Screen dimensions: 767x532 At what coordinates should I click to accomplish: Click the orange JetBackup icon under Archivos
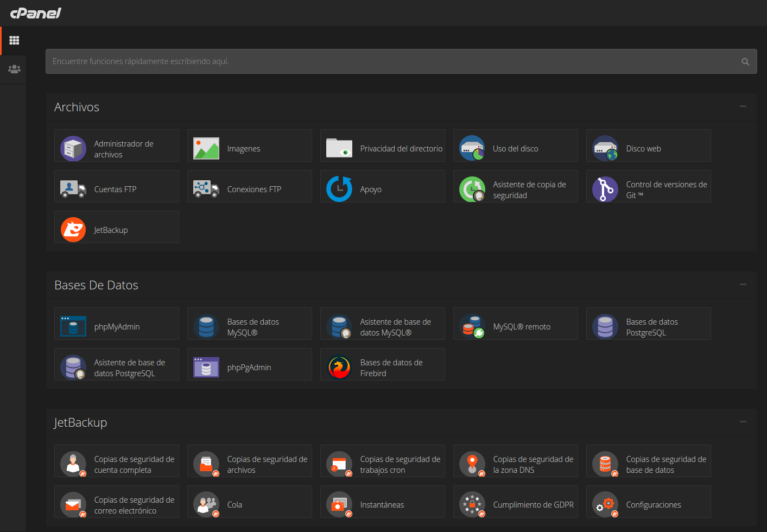pos(73,230)
